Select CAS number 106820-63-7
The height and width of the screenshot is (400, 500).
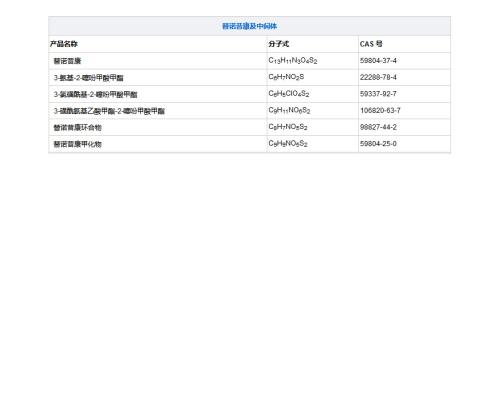tap(380, 111)
